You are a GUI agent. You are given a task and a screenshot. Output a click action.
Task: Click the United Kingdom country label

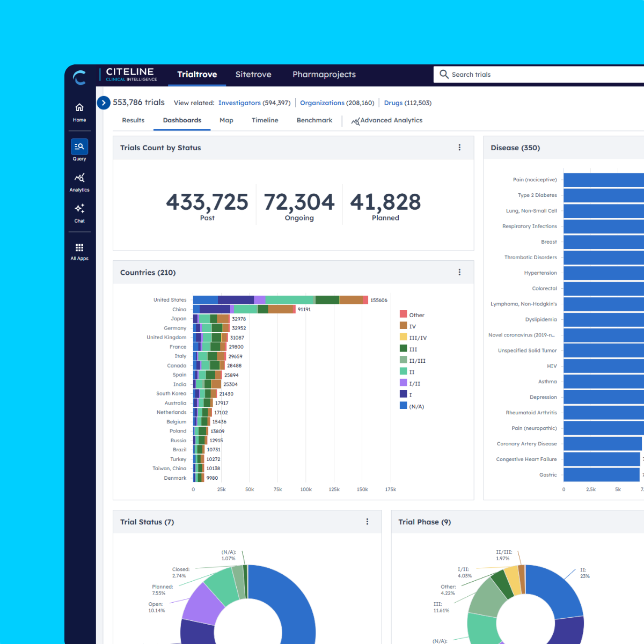coord(166,338)
